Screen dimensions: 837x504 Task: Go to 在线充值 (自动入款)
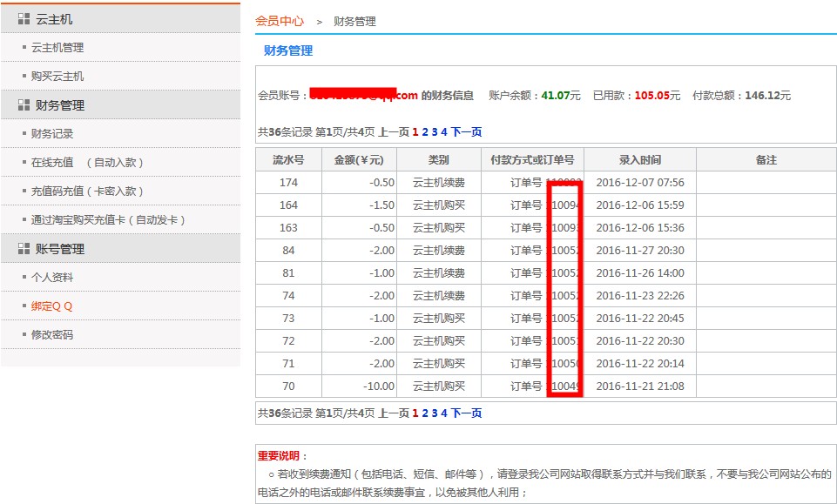click(x=87, y=163)
